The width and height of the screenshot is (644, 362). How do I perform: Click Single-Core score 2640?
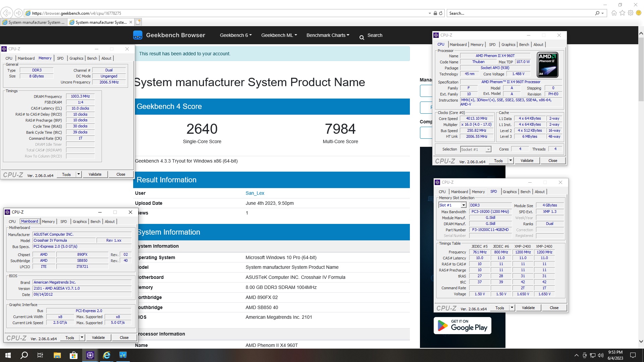(x=202, y=129)
